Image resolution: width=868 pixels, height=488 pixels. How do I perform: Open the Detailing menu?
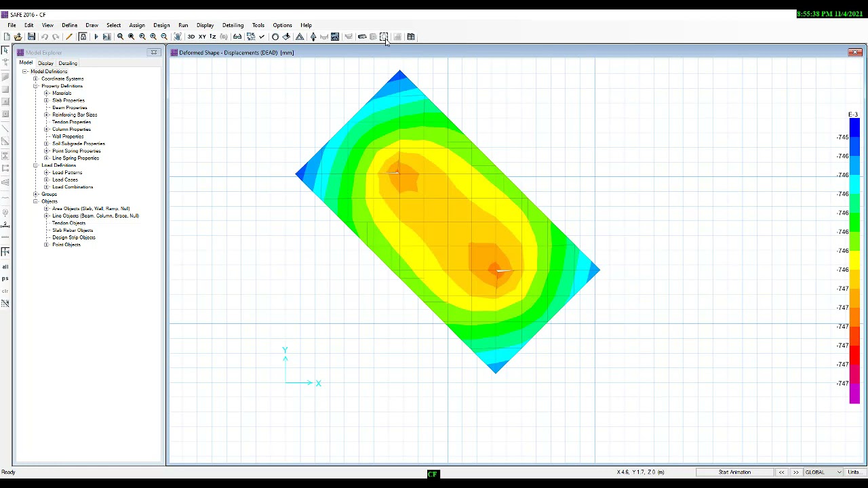click(x=233, y=25)
